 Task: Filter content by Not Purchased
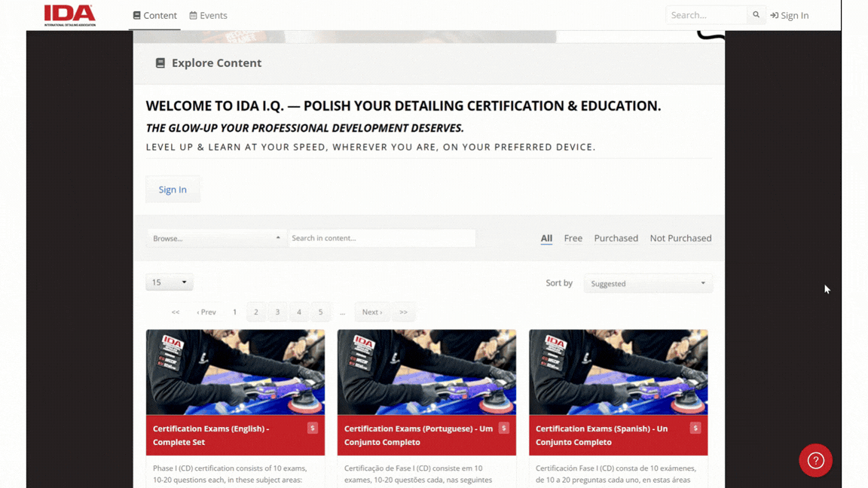(680, 238)
